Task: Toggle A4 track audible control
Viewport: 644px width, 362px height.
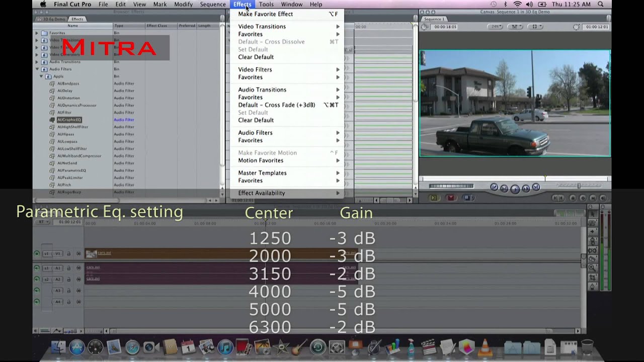Action: tap(37, 302)
